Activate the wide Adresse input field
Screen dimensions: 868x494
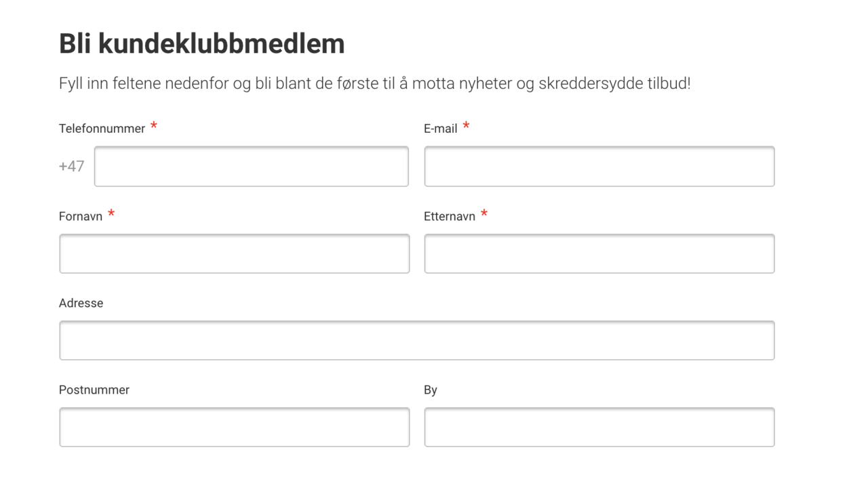tap(417, 340)
